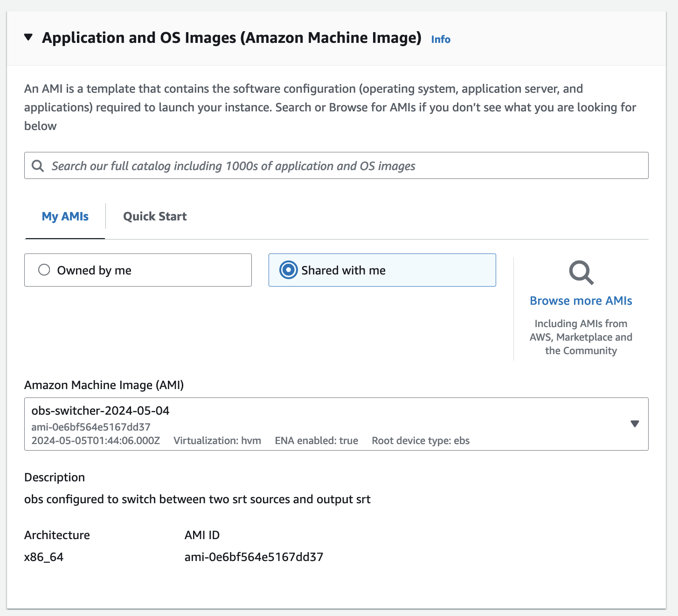
Task: Click the AMI ID value under AMI ID heading
Action: click(254, 557)
